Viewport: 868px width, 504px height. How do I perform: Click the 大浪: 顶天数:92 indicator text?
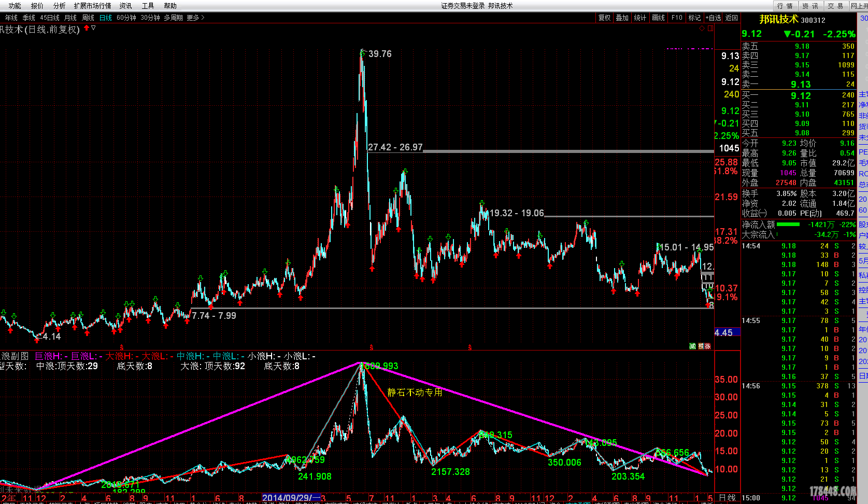pos(212,366)
